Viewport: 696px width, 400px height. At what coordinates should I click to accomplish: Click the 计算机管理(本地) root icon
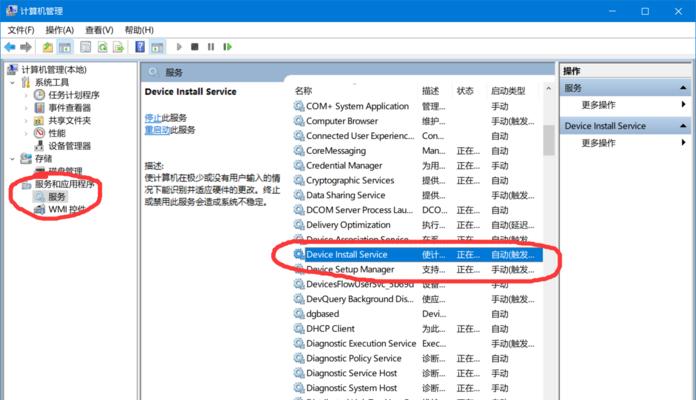(12, 69)
